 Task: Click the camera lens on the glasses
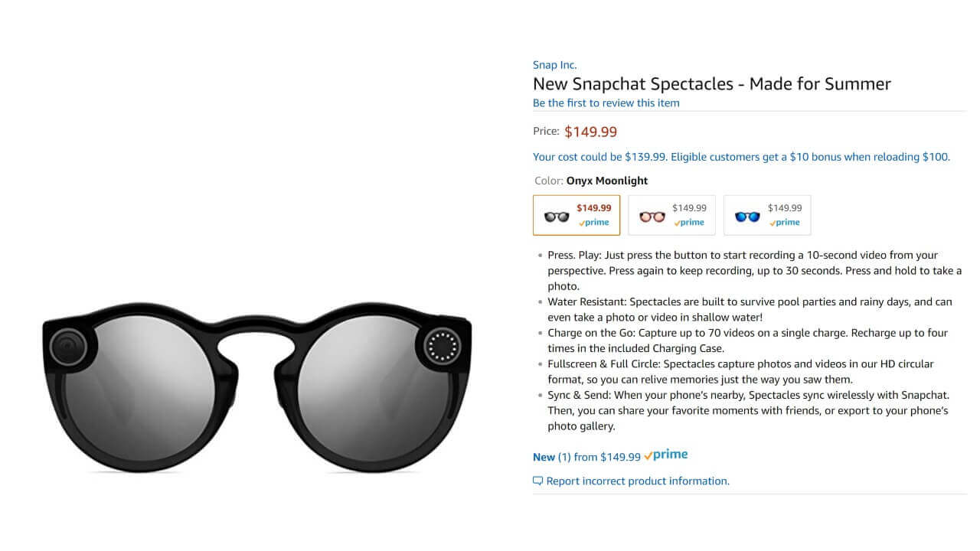(x=70, y=347)
